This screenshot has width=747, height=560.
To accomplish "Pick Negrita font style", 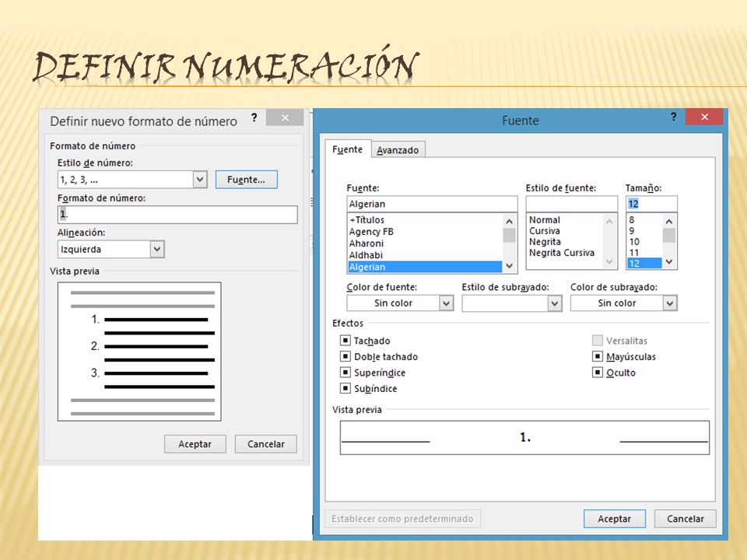I will pos(545,242).
